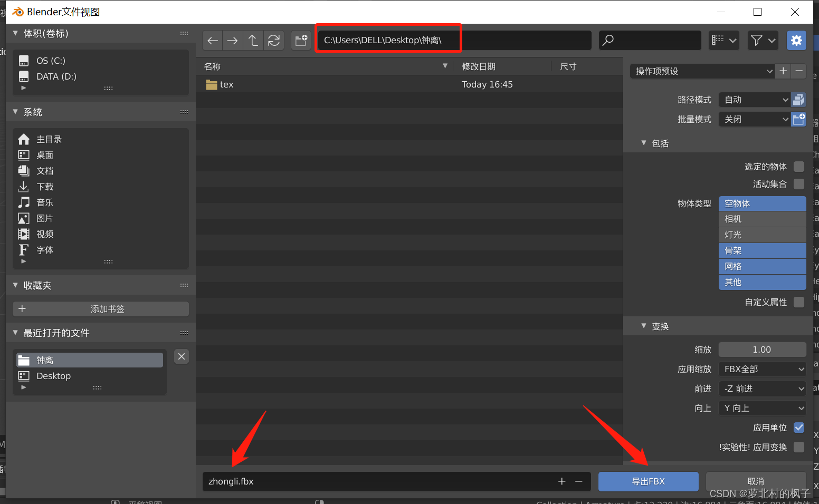This screenshot has height=504, width=819.
Task: Decrement filename number with minus
Action: (x=579, y=481)
